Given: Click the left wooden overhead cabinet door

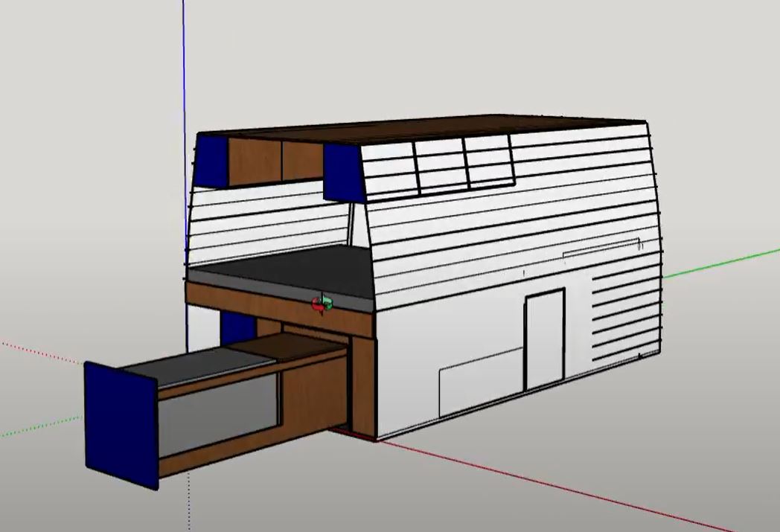Looking at the screenshot, I should click(255, 159).
